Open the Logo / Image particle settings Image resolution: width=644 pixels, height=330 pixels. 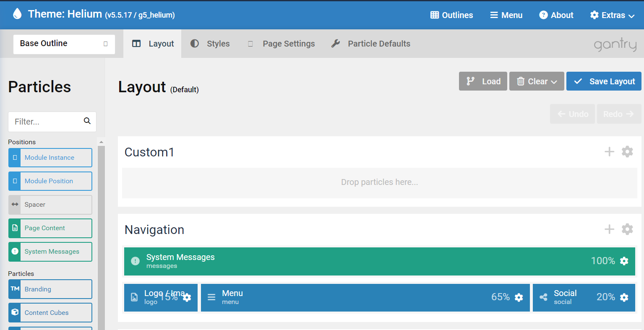(186, 297)
